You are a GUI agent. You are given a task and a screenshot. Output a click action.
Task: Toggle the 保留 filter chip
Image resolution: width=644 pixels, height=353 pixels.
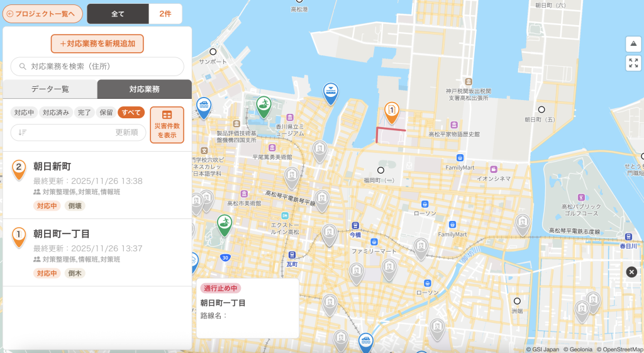[x=106, y=113]
